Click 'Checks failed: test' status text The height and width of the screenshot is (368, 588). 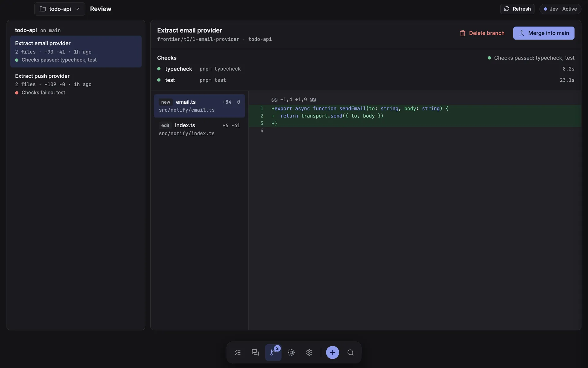pyautogui.click(x=43, y=93)
